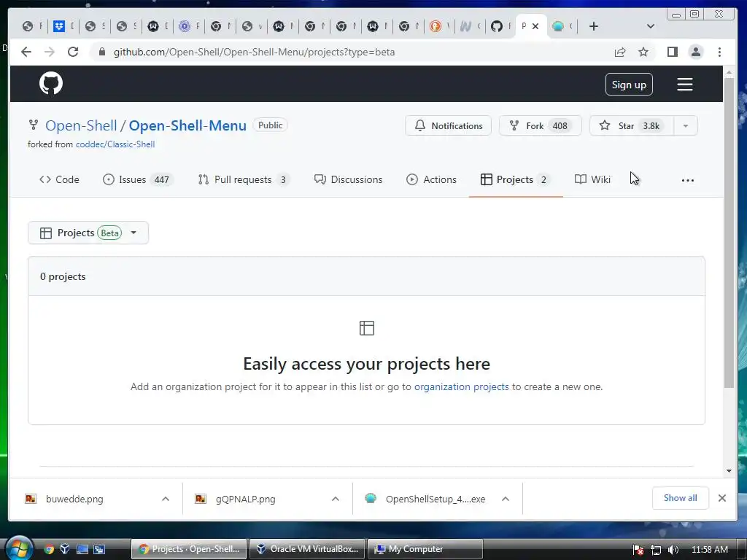Go to the Code tab

60,179
